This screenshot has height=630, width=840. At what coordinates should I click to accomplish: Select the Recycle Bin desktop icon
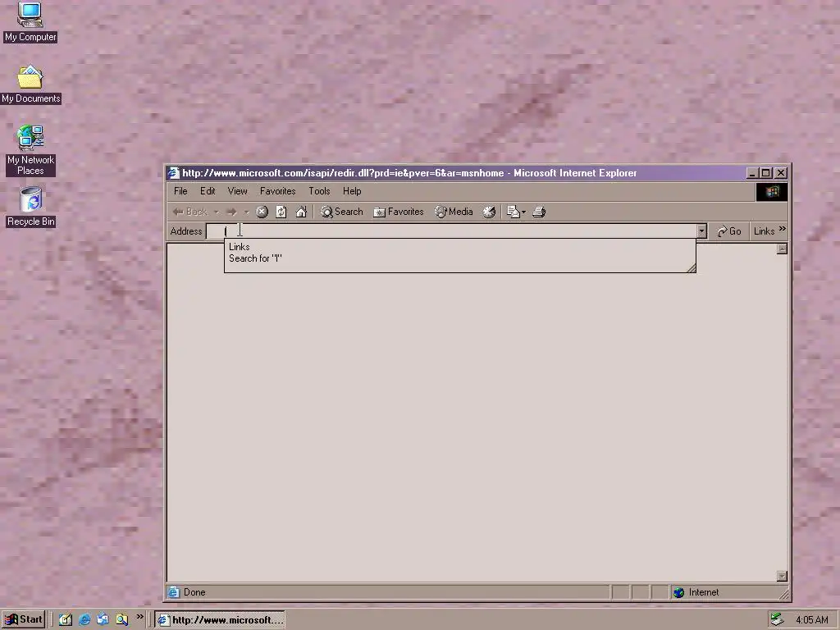(x=30, y=207)
